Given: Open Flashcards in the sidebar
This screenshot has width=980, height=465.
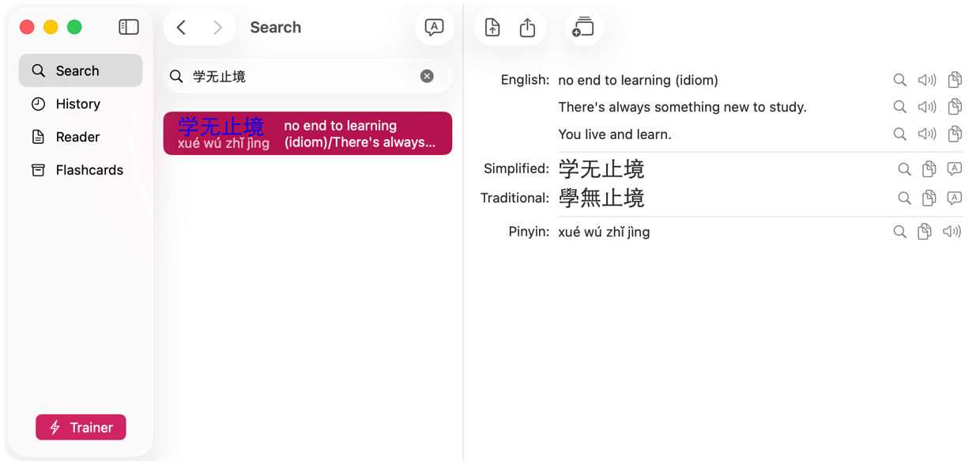Looking at the screenshot, I should coord(81,170).
